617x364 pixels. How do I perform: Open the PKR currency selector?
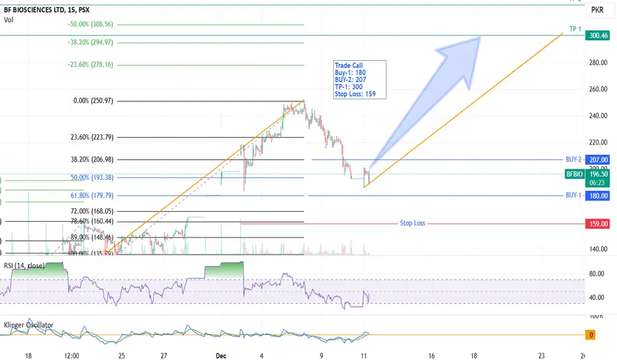[x=597, y=10]
